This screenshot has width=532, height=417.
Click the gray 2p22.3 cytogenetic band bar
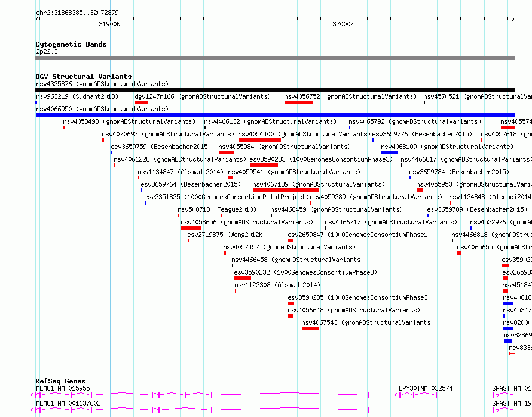275,58
